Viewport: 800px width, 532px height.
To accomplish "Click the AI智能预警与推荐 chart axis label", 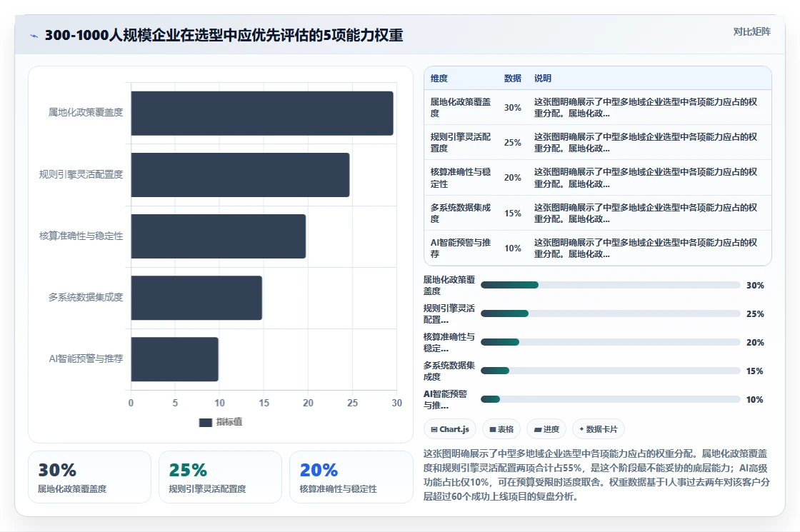I will coord(86,359).
